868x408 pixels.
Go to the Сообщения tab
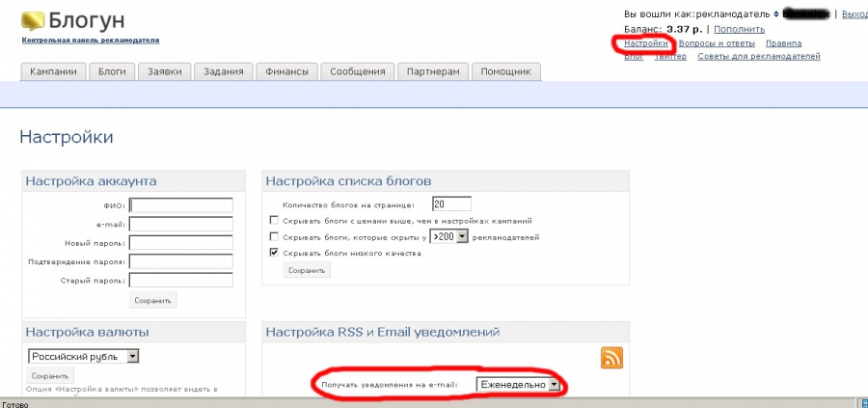pos(357,71)
